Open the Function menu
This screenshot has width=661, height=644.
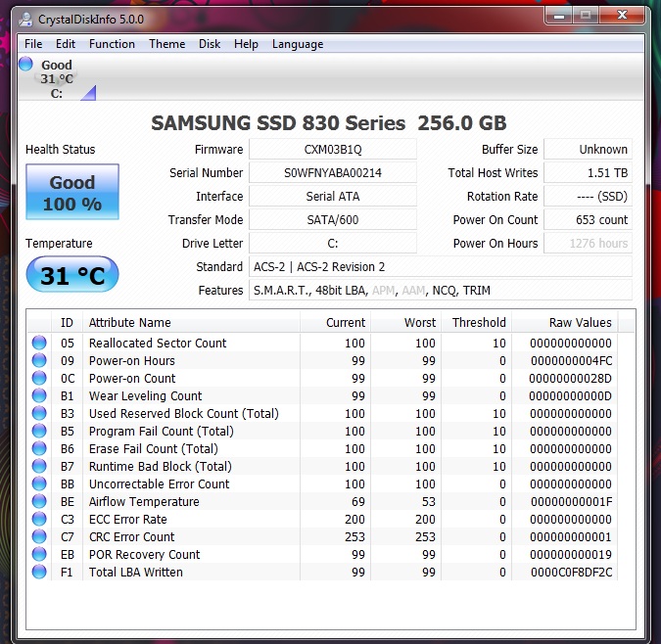(x=112, y=44)
